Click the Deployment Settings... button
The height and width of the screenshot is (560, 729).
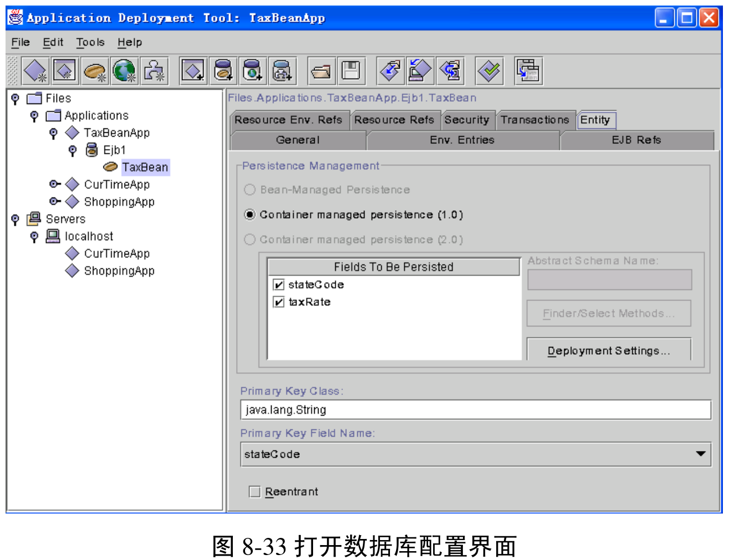pyautogui.click(x=609, y=350)
